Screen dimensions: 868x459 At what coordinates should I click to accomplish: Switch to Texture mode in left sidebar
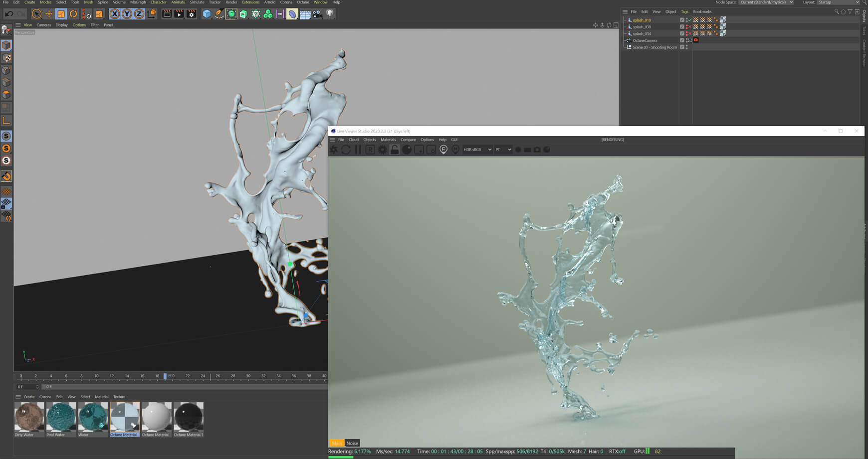click(x=6, y=58)
